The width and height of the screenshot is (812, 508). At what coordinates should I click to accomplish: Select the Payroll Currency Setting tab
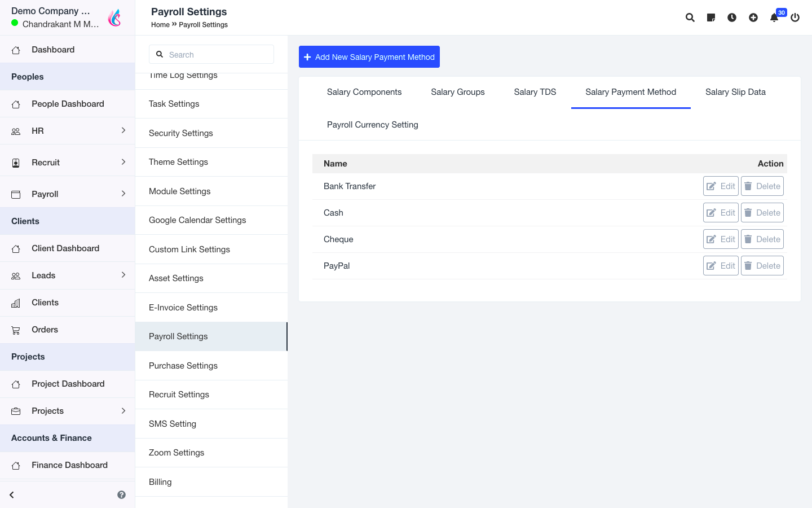tap(373, 125)
